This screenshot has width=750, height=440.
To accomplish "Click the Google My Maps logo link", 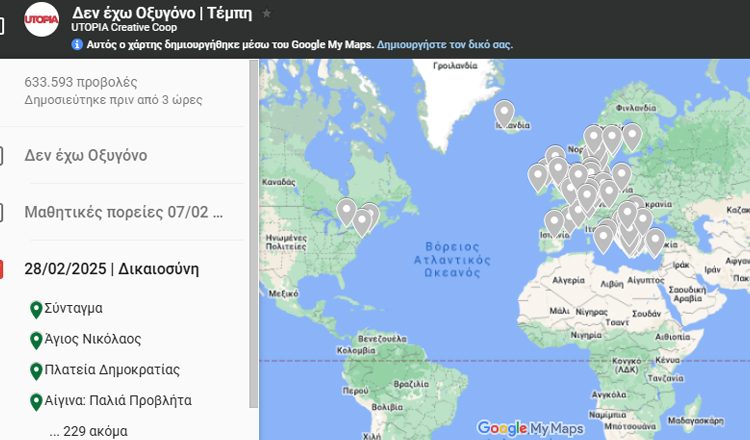I will point(530,428).
